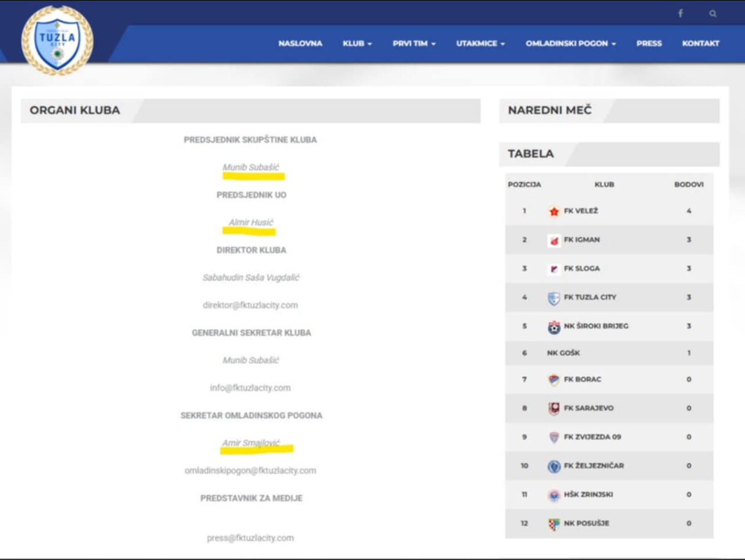Click FK Velež points value 4
This screenshot has width=745, height=560.
[x=689, y=211]
